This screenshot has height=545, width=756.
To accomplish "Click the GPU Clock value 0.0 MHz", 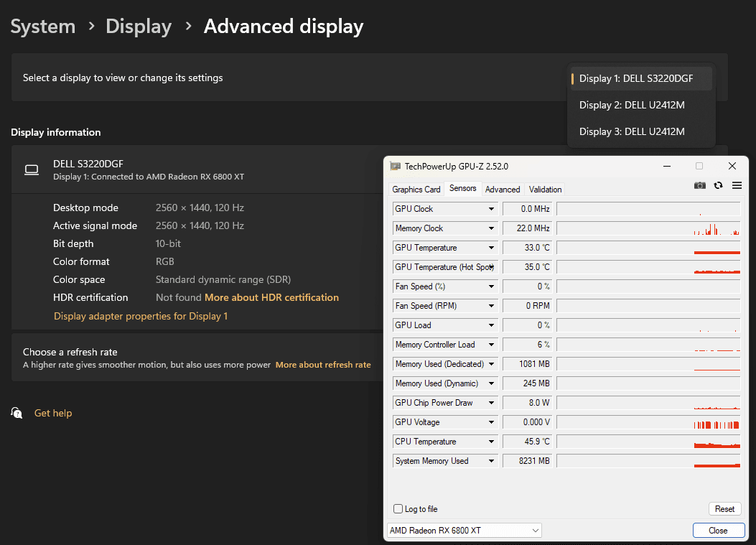I will pyautogui.click(x=528, y=209).
